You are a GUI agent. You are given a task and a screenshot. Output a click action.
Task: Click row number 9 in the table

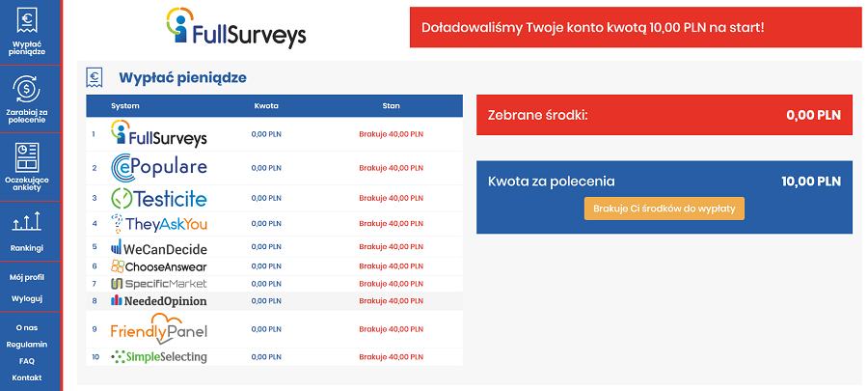tap(95, 329)
